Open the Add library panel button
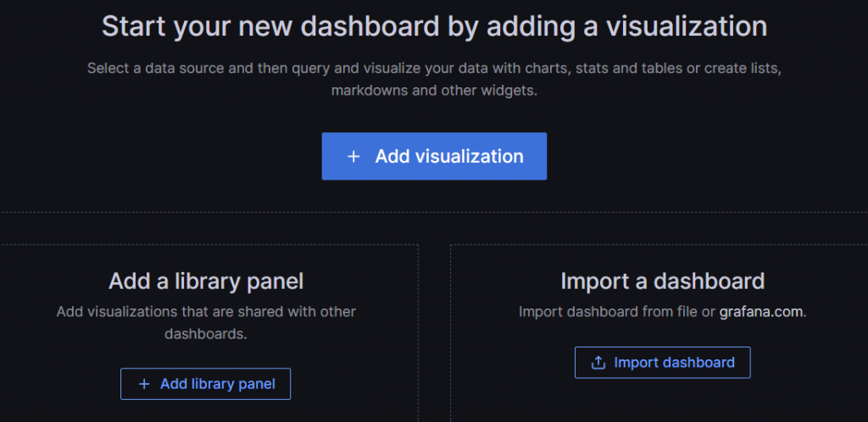The height and width of the screenshot is (422, 868). coord(205,384)
